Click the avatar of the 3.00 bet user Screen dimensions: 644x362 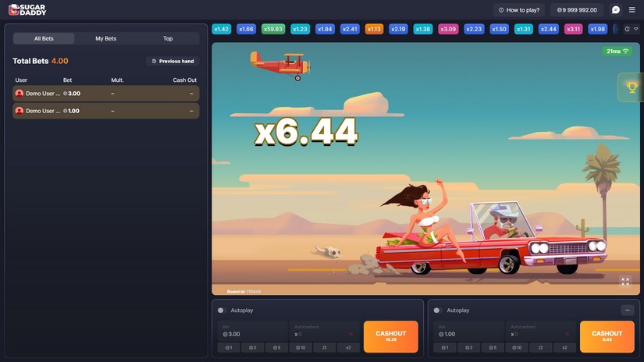[19, 93]
